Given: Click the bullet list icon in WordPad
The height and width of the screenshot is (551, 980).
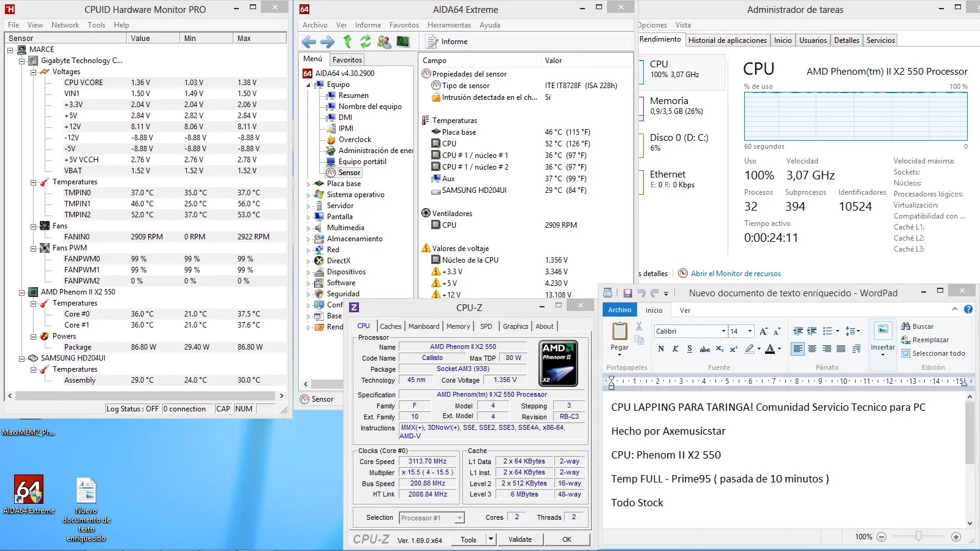Looking at the screenshot, I should [x=827, y=331].
